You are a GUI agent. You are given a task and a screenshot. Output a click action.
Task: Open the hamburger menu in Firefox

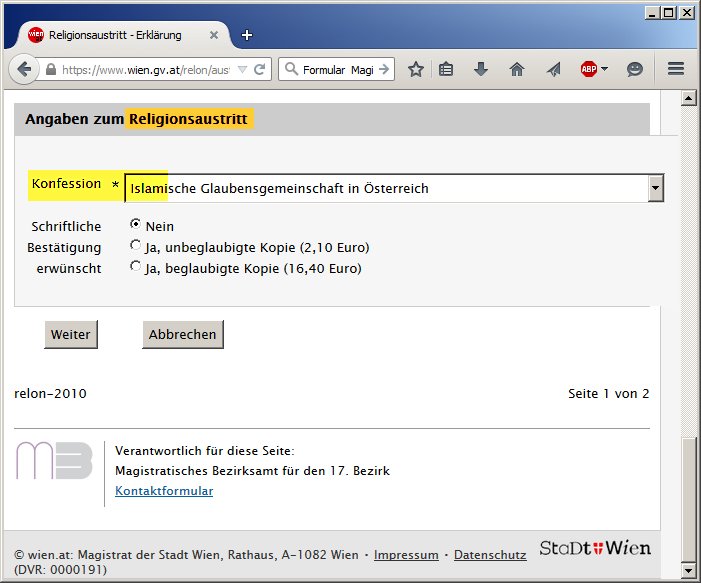(676, 70)
